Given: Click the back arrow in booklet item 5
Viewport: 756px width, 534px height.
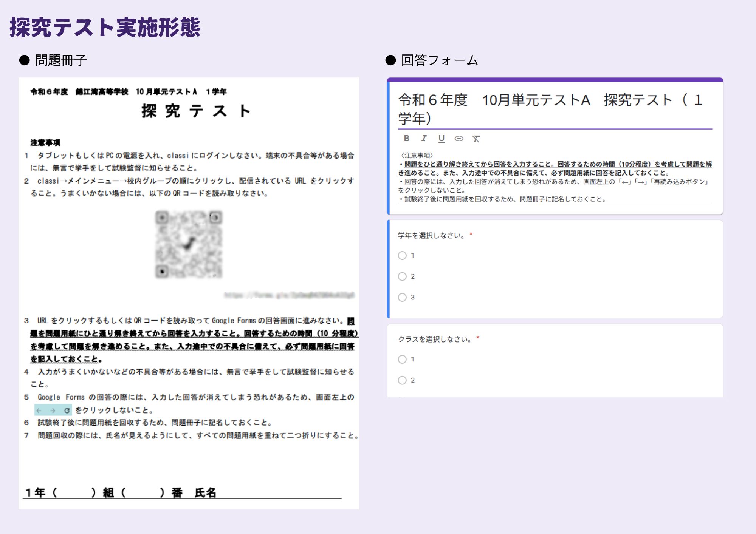Looking at the screenshot, I should 39,411.
